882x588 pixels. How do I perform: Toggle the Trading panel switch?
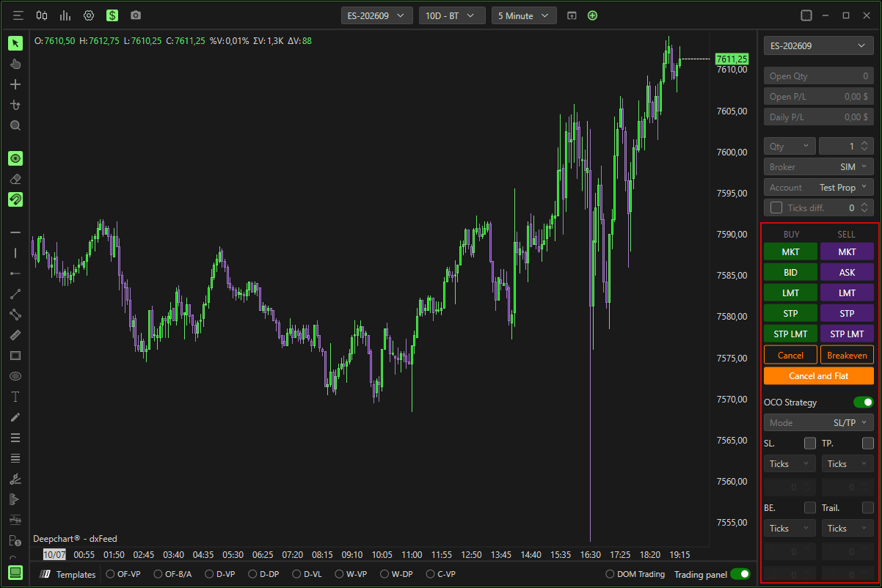(740, 574)
